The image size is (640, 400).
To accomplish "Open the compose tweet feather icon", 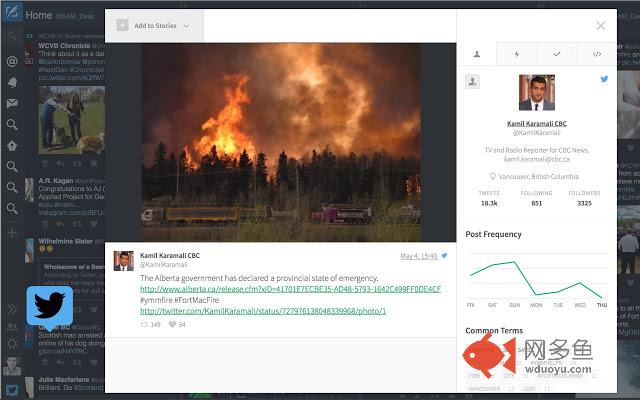I will 11,12.
